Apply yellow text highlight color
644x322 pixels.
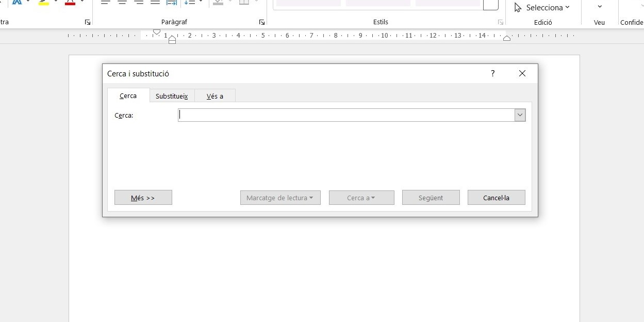pyautogui.click(x=44, y=2)
